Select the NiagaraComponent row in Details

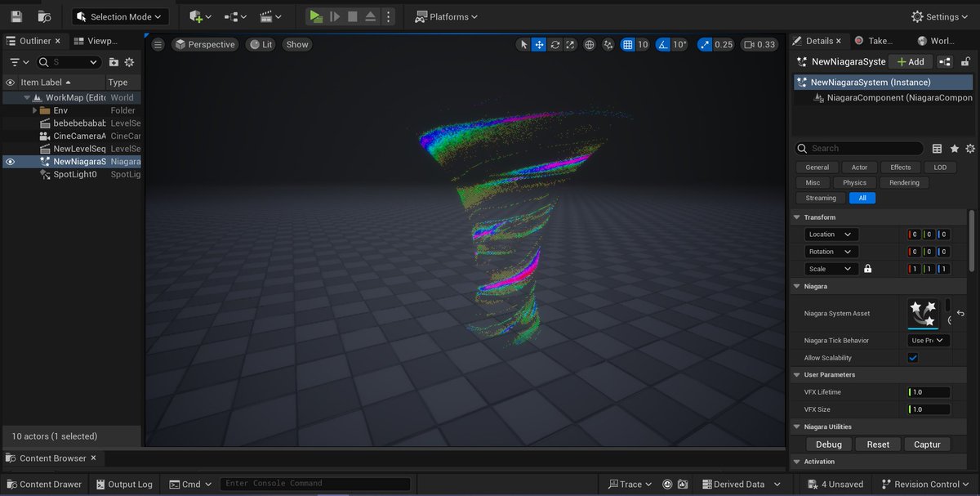884,98
